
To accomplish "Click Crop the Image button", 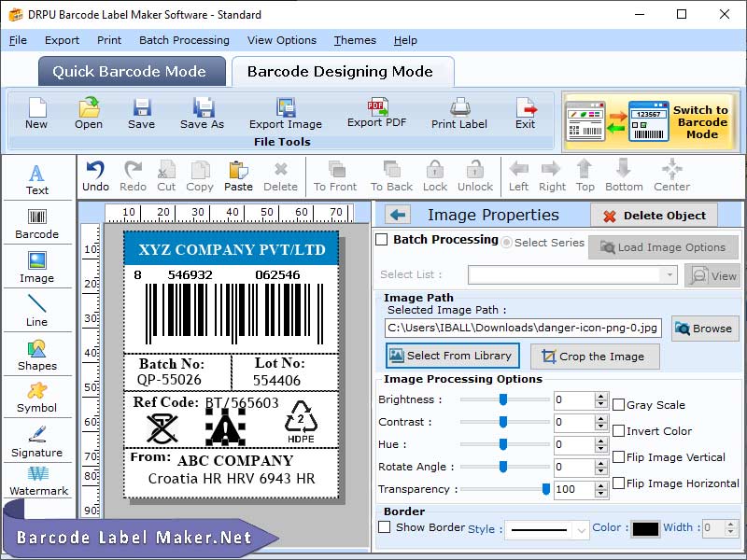I will (595, 357).
